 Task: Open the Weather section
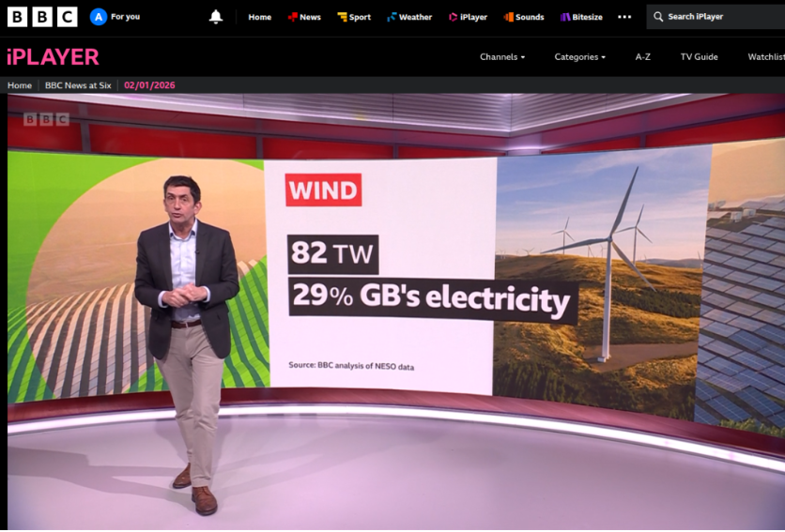click(x=409, y=17)
